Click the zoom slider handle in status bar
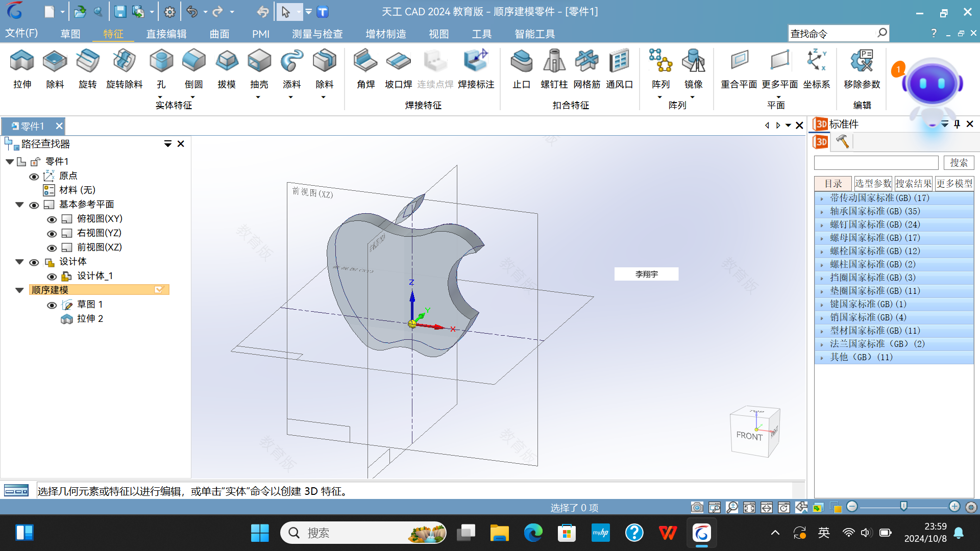 (903, 506)
